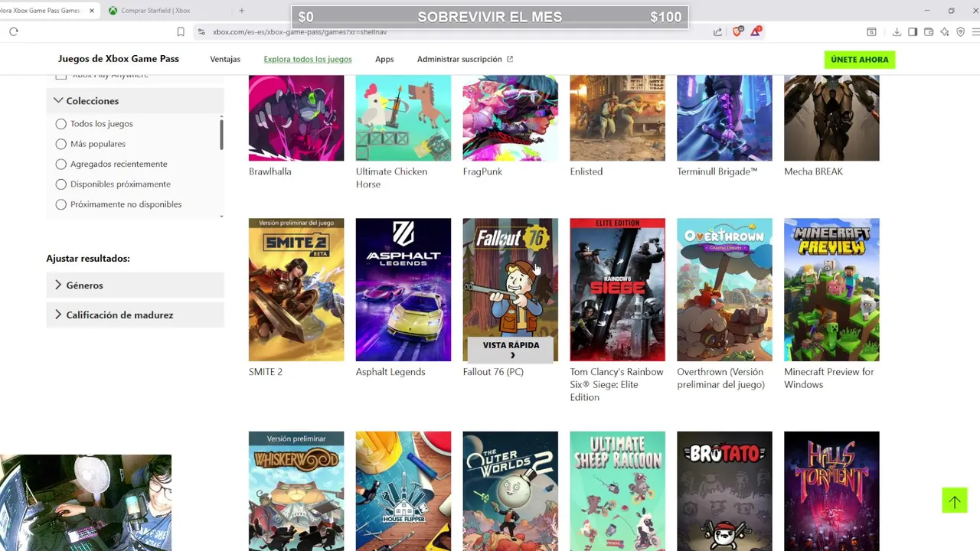This screenshot has height=551, width=980.
Task: Choose Disponibles próximamente radio option
Action: (x=61, y=184)
